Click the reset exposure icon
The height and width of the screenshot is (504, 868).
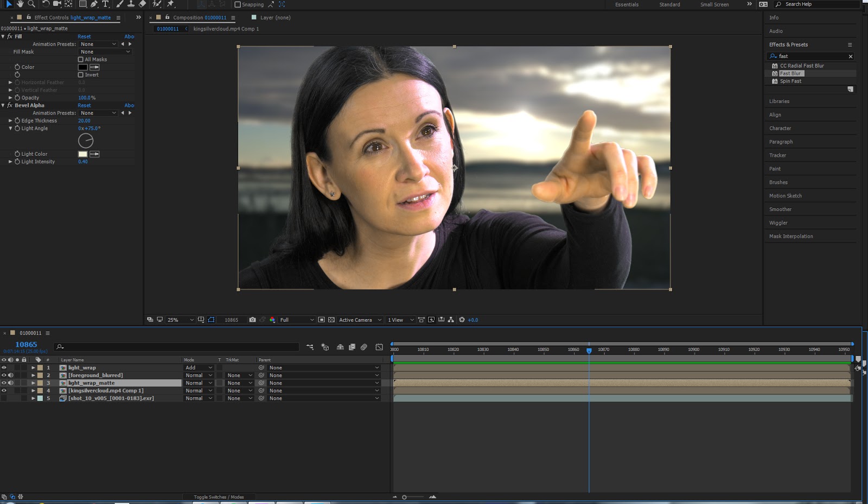click(462, 320)
